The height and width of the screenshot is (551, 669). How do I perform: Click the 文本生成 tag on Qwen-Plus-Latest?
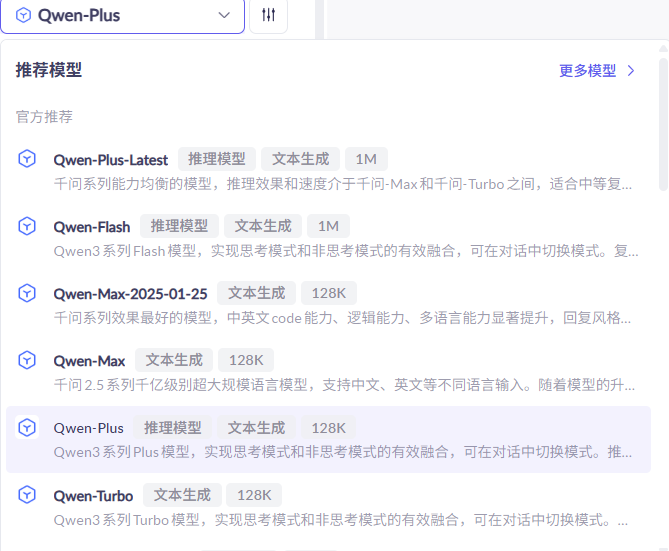click(x=300, y=159)
